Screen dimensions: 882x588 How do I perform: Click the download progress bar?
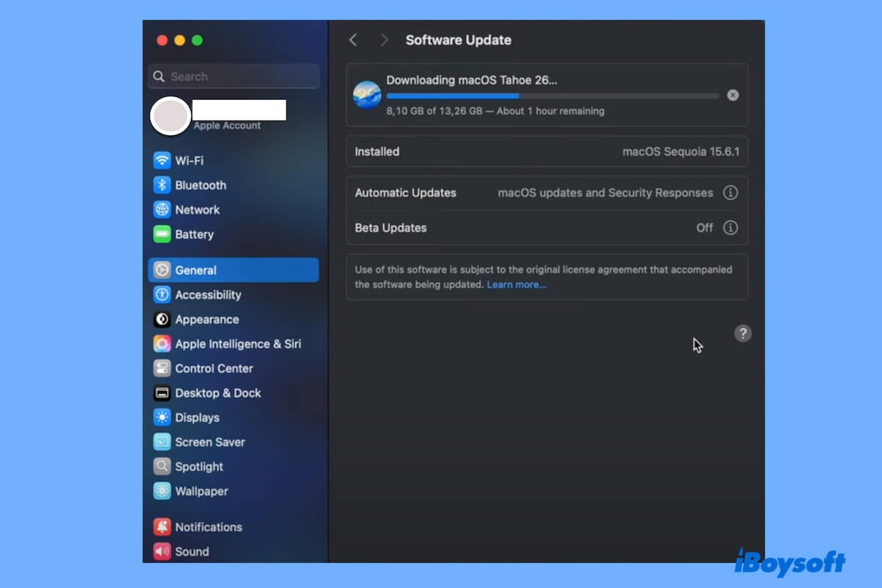552,96
